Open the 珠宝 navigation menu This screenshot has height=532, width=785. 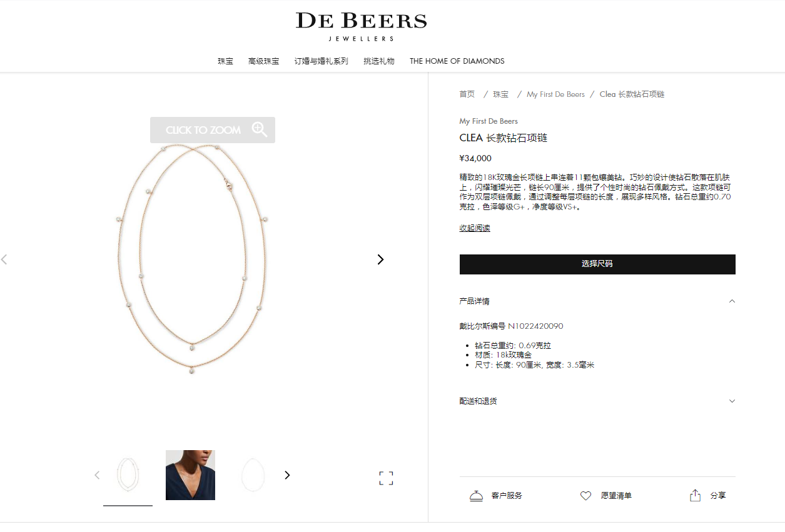[x=225, y=61]
